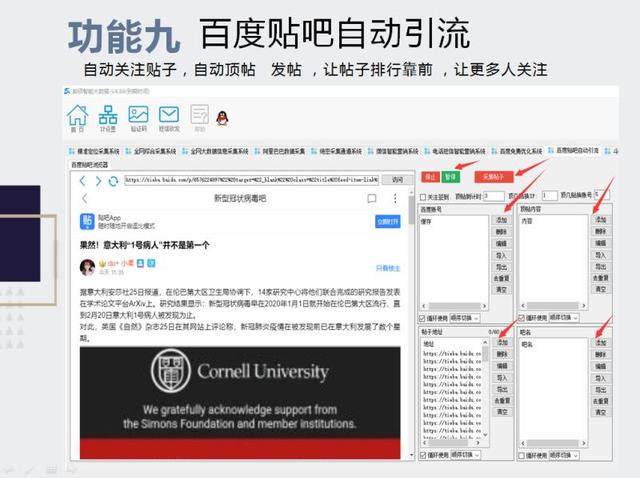The image size is (640, 478).
Task: Click 添加 beside 百度账号 list
Action: click(501, 220)
